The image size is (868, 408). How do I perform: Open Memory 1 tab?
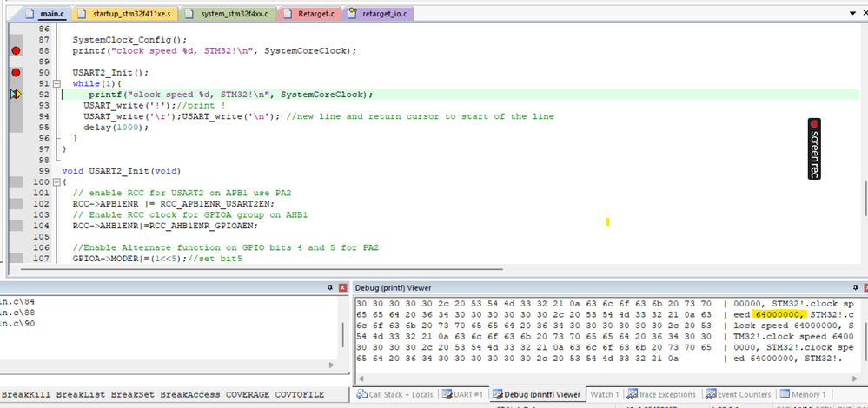(x=803, y=394)
